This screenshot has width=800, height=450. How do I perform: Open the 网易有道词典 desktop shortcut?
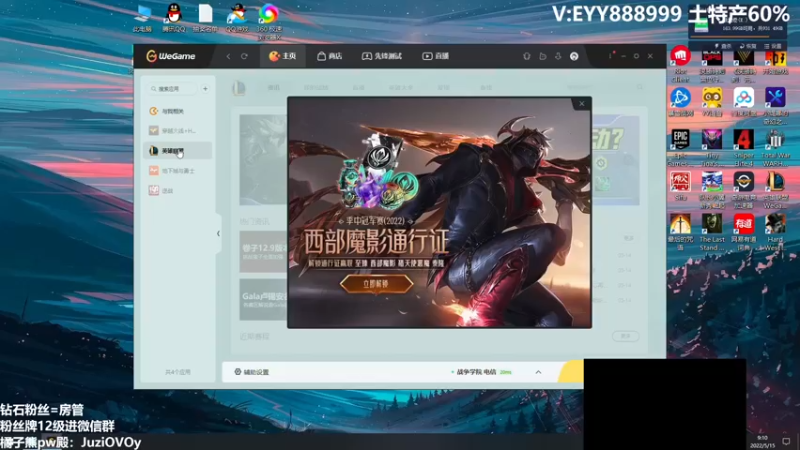[743, 232]
